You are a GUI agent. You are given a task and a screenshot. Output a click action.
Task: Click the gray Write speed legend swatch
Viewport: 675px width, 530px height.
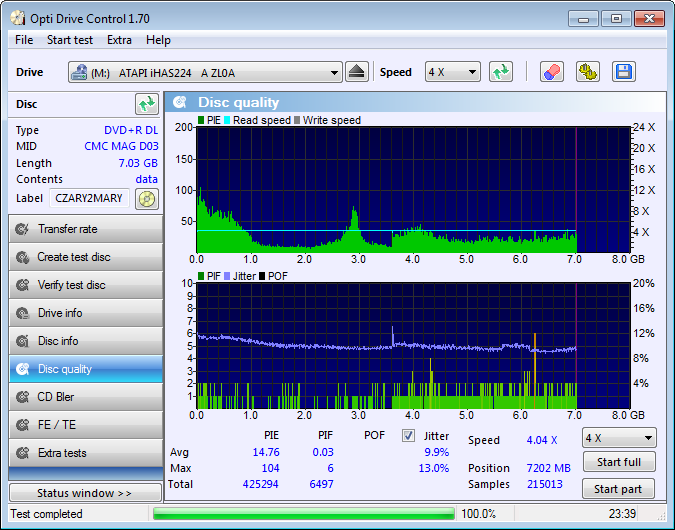point(297,120)
